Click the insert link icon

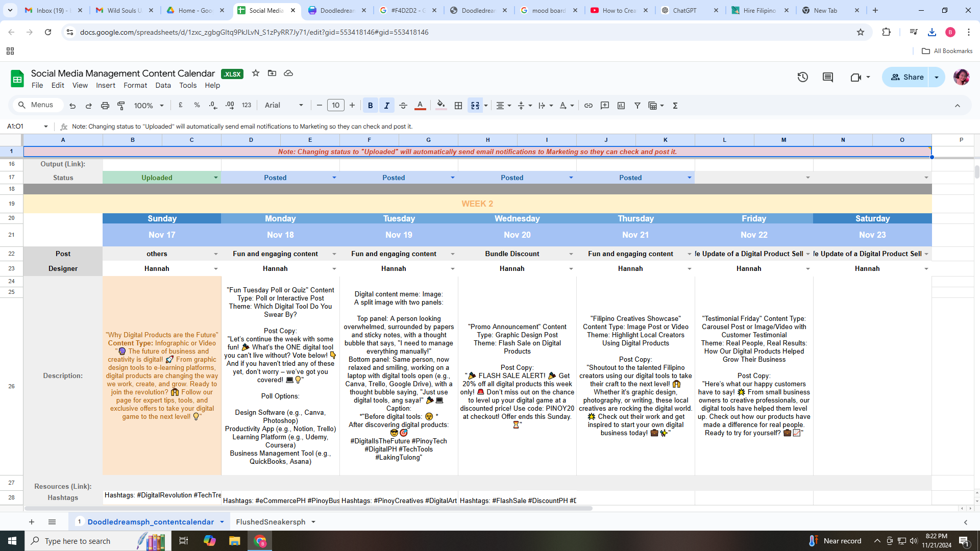pos(589,106)
